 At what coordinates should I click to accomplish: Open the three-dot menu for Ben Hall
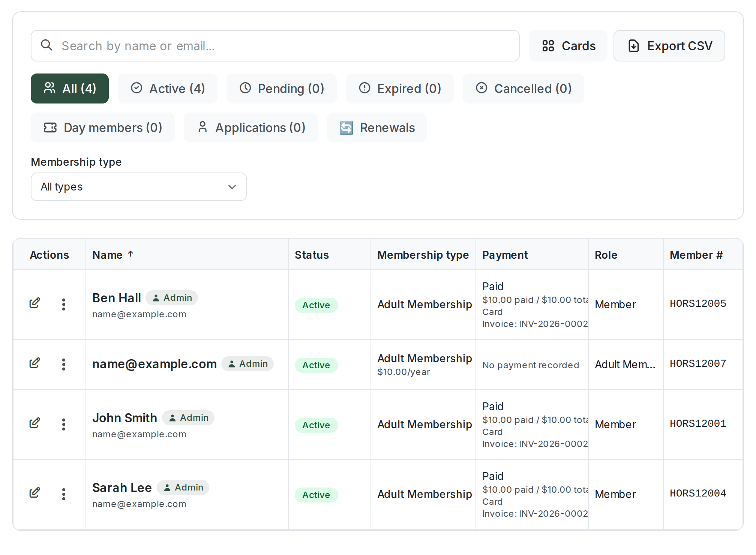coord(64,304)
